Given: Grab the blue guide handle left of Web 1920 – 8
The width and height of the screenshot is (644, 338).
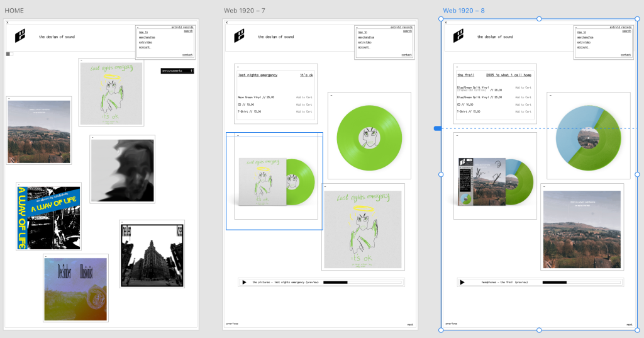Looking at the screenshot, I should pyautogui.click(x=438, y=128).
